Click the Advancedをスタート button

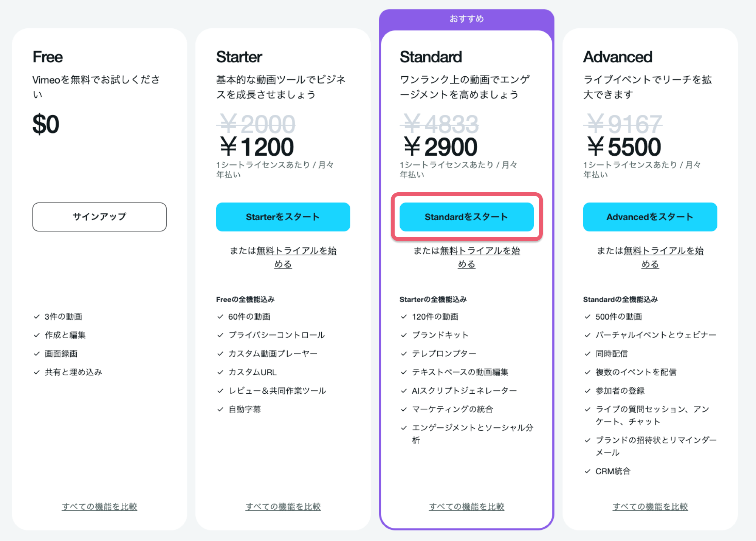pos(650,217)
